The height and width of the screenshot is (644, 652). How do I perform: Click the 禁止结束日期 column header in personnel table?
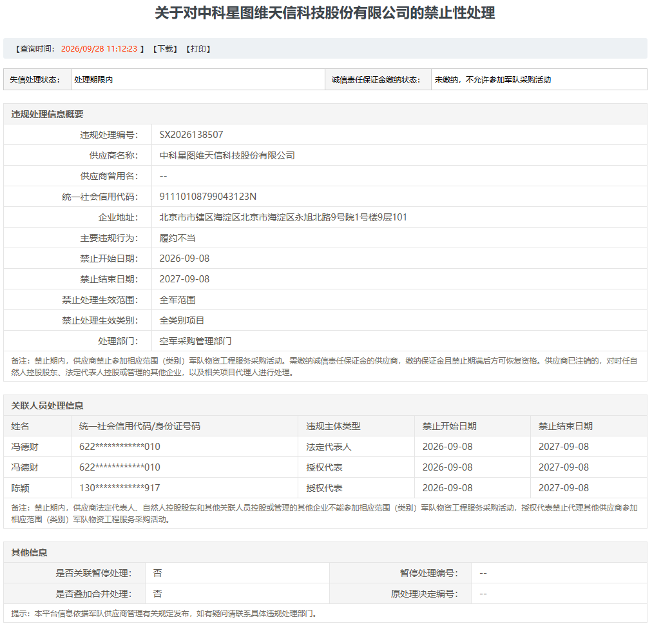(x=566, y=426)
